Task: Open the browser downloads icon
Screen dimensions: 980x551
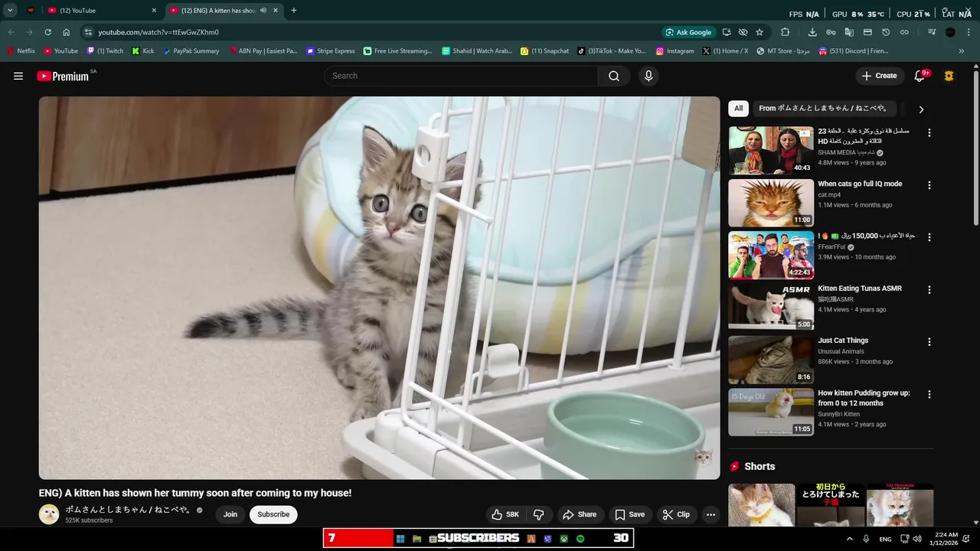Action: (812, 32)
